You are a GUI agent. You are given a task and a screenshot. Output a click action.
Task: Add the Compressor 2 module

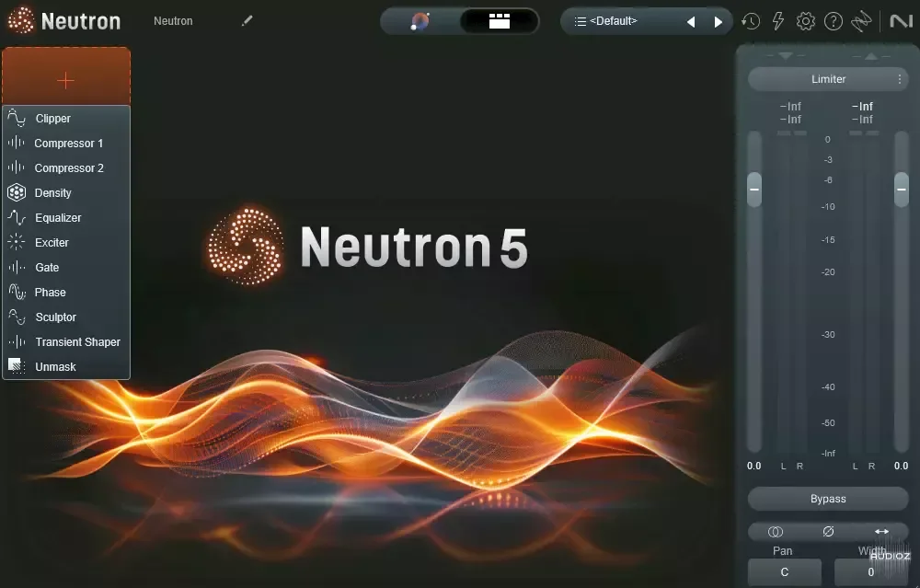[x=65, y=167]
